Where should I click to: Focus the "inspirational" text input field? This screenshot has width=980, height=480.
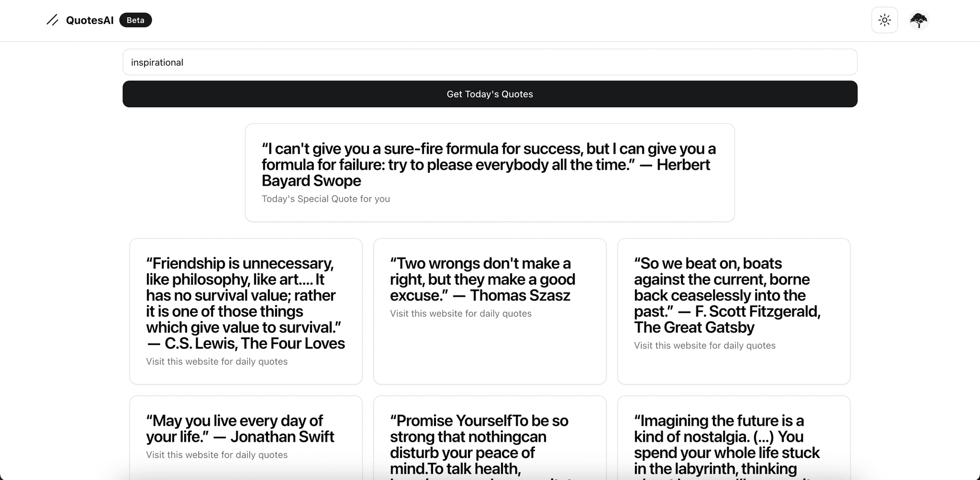pyautogui.click(x=490, y=62)
